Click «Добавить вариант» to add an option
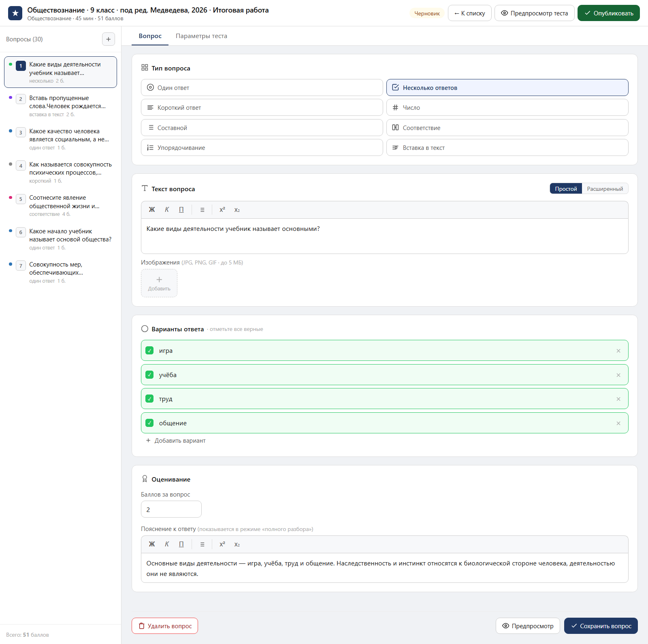 point(176,441)
